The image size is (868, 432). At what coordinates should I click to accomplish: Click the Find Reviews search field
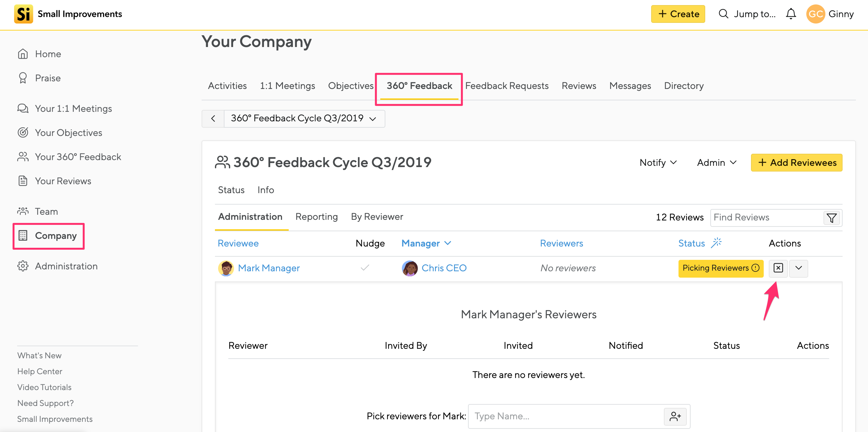(766, 218)
